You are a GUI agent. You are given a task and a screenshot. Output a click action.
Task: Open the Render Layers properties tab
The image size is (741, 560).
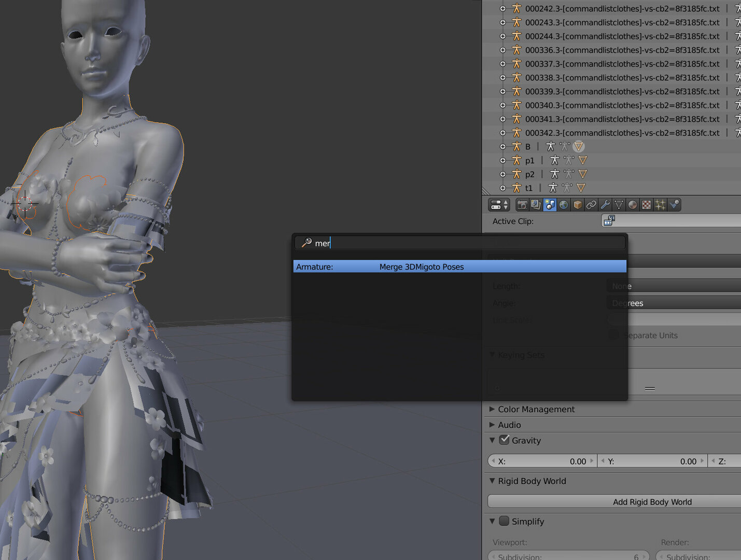coord(536,205)
